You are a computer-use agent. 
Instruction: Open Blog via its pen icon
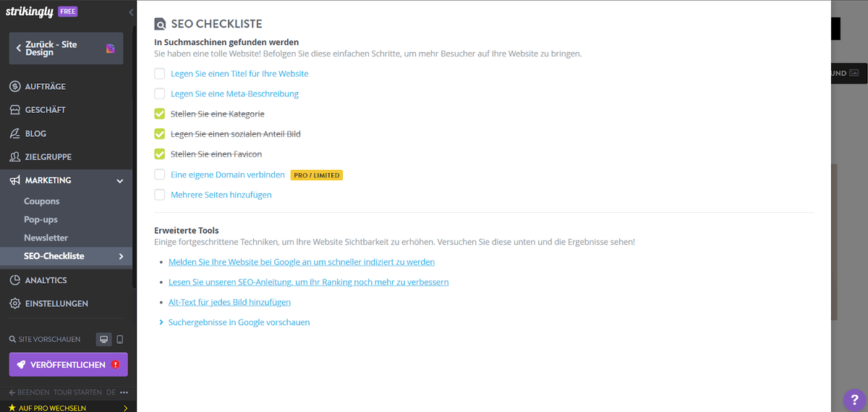pyautogui.click(x=14, y=133)
